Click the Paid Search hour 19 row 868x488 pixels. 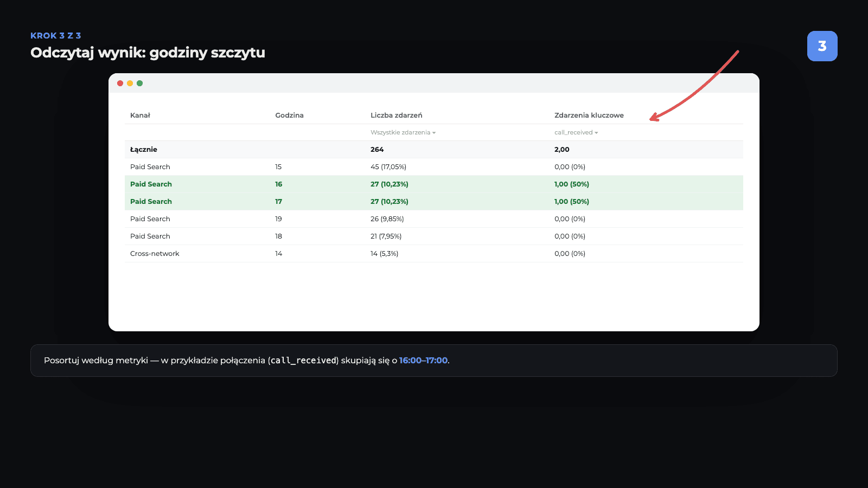(x=434, y=219)
